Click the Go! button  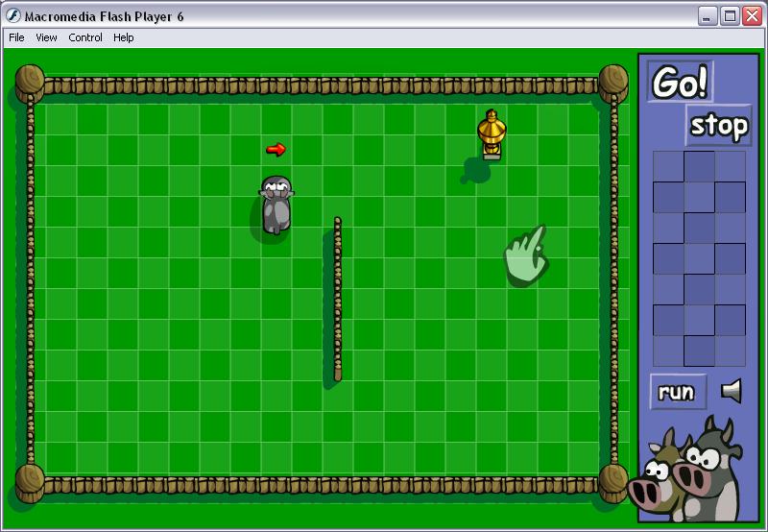tap(681, 82)
